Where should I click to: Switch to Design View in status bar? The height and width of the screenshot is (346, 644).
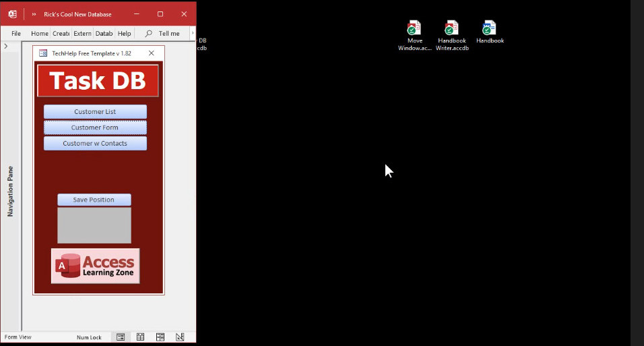180,337
